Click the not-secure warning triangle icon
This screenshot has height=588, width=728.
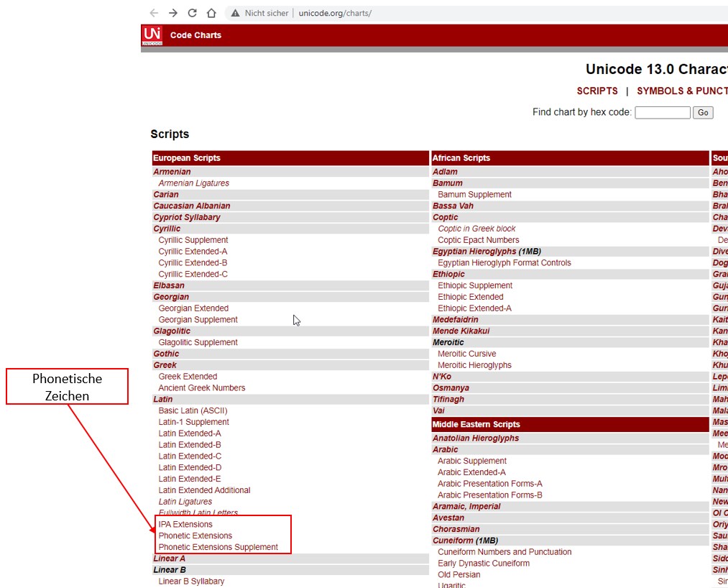point(234,13)
